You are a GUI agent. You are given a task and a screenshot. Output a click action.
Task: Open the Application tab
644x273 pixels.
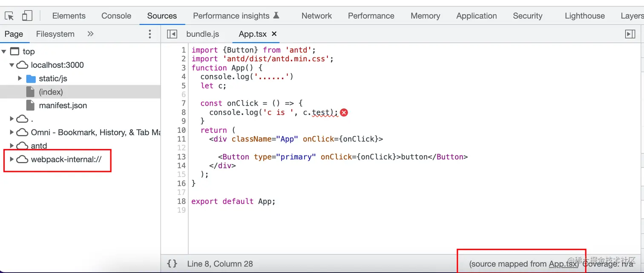[x=476, y=16]
